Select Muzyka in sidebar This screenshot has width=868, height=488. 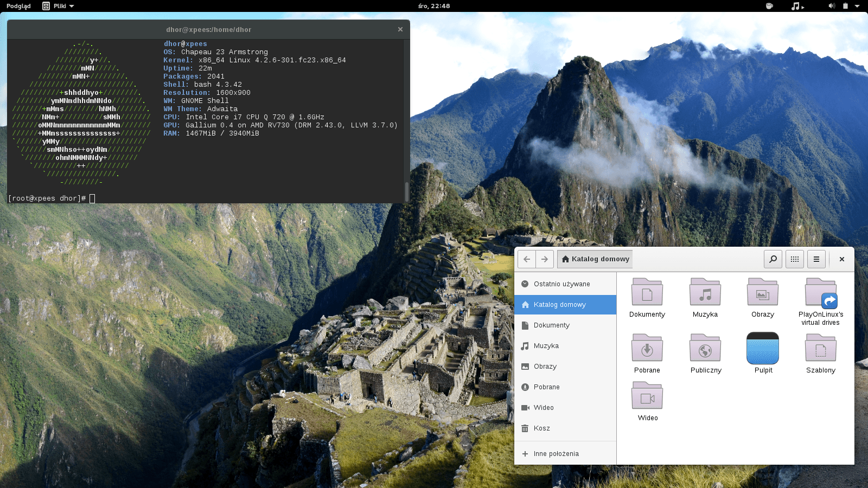[565, 346]
